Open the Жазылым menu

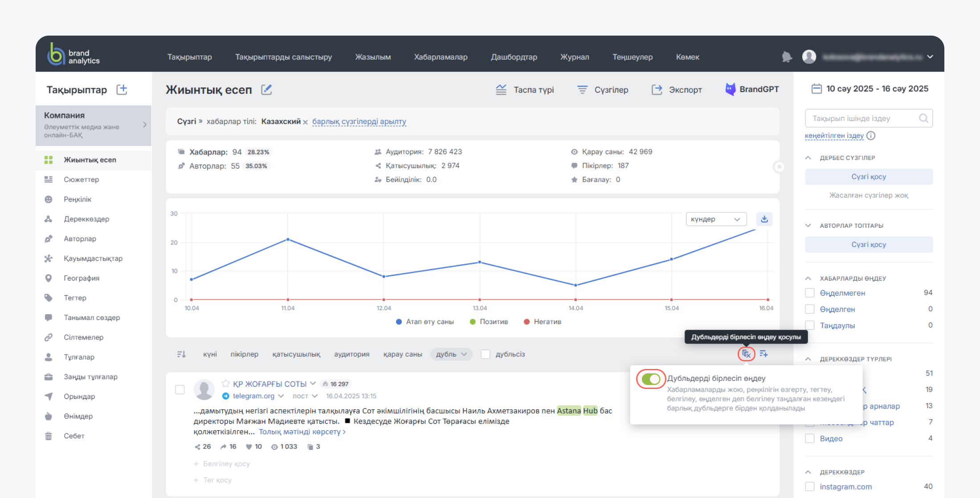373,57
